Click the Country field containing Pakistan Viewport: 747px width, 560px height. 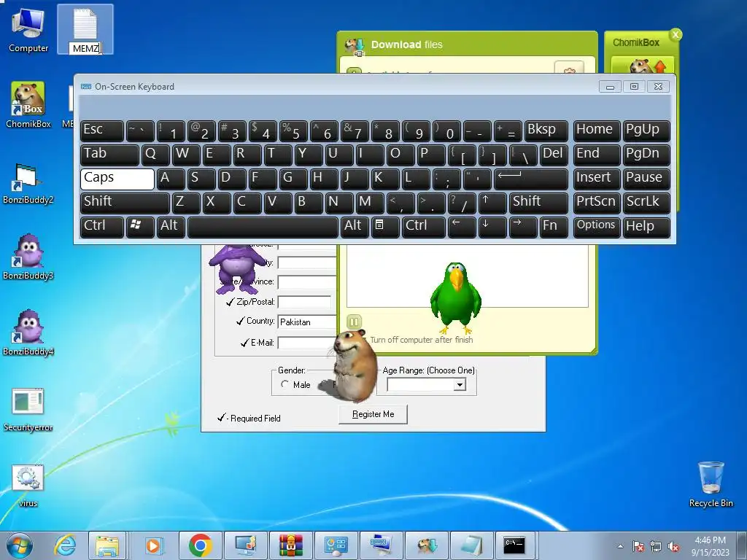(308, 322)
